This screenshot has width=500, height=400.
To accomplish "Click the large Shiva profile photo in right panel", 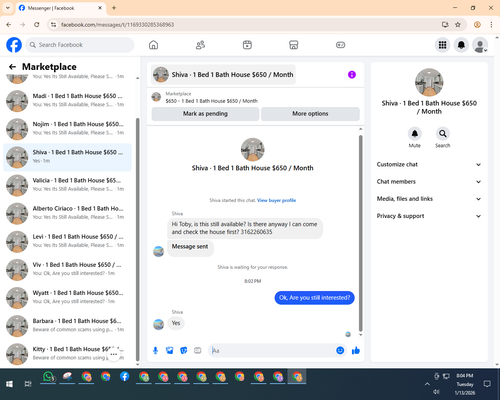I will pyautogui.click(x=429, y=82).
